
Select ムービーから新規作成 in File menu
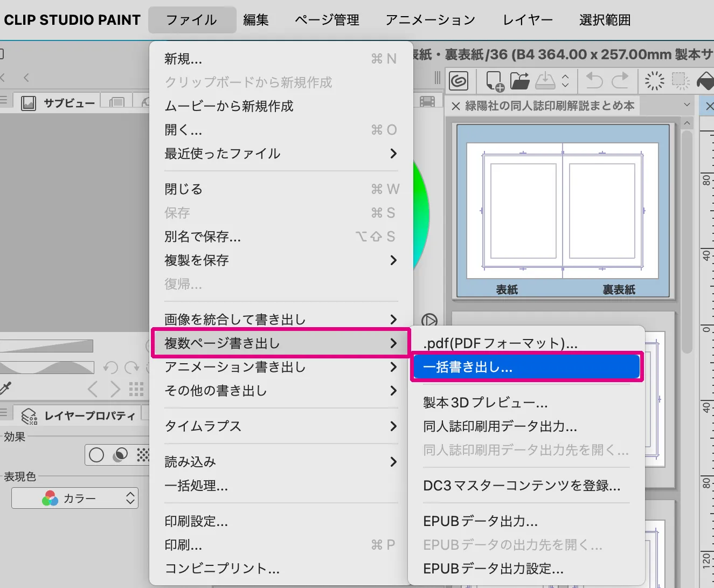click(281, 106)
